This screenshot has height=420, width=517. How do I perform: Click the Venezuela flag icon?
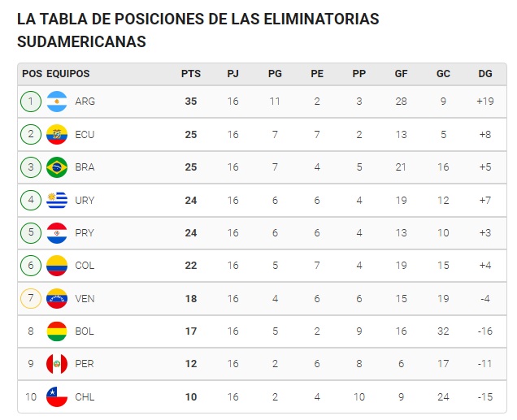coord(57,298)
